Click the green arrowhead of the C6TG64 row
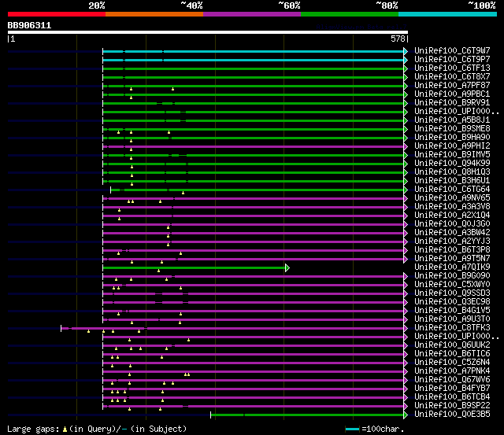Screen dimensions: 504x435 [x=406, y=190]
